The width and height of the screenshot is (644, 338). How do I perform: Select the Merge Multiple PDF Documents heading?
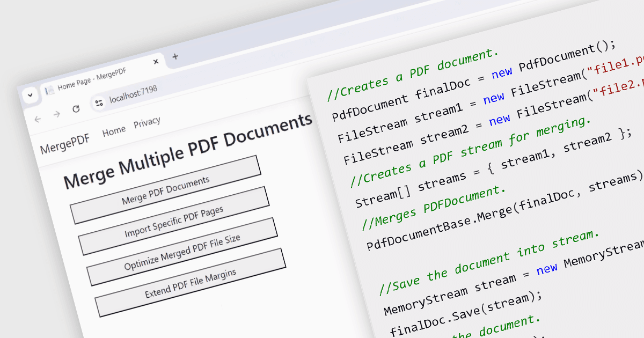click(x=188, y=151)
